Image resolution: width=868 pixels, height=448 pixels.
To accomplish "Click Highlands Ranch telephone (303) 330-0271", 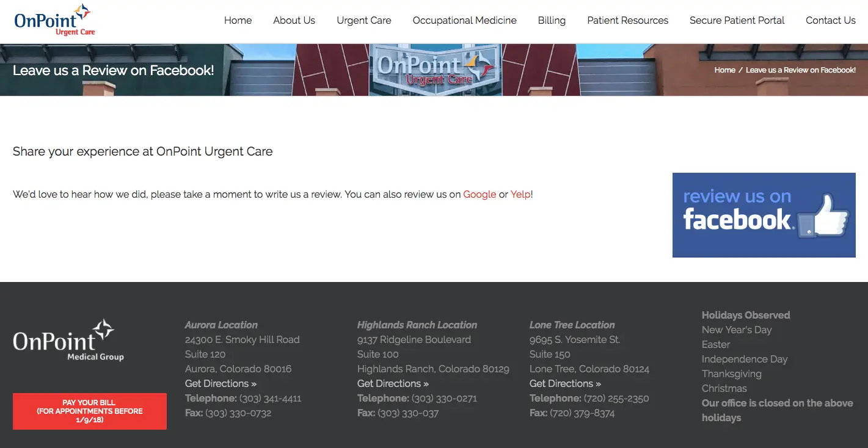I will click(x=444, y=398).
